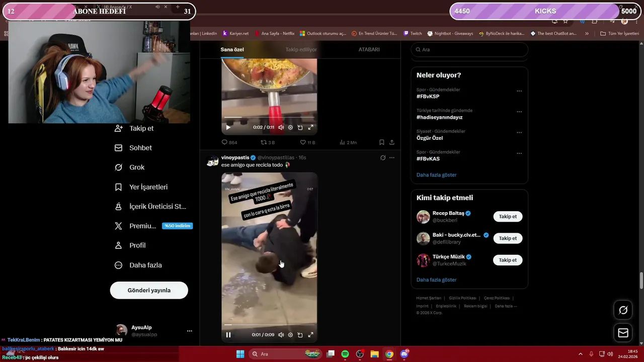Seek the cooking video progress bar
The image size is (644, 362).
(269, 117)
